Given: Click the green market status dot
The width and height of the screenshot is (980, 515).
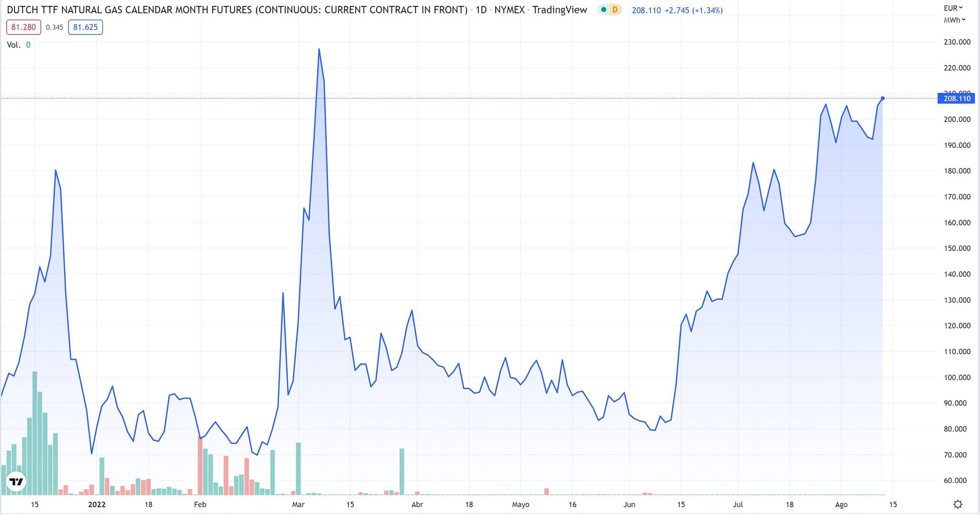Looking at the screenshot, I should point(604,10).
